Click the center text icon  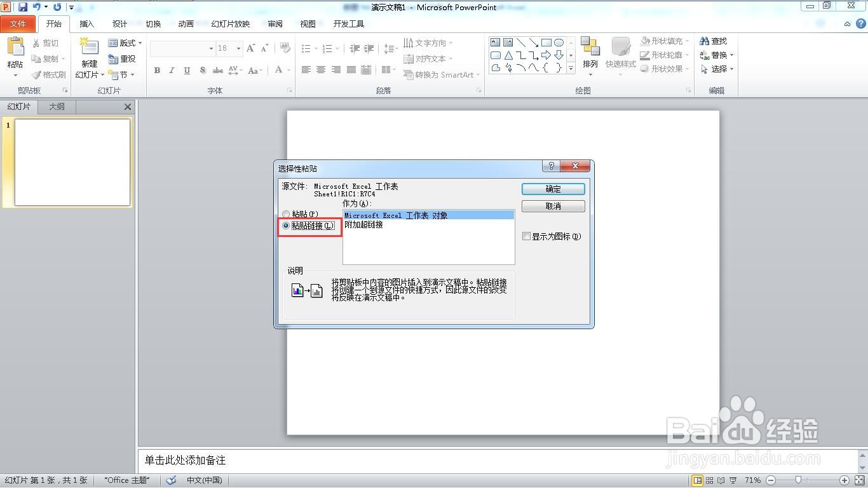tap(321, 70)
